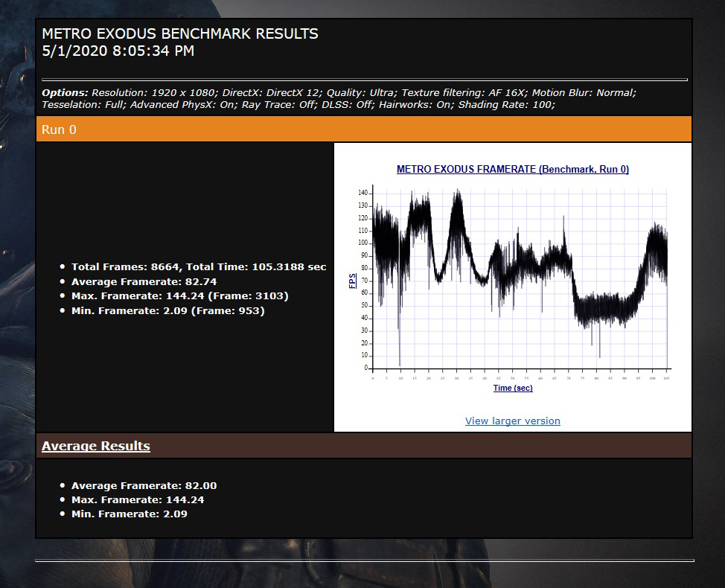
Task: Click the FPS axis label
Action: click(352, 281)
